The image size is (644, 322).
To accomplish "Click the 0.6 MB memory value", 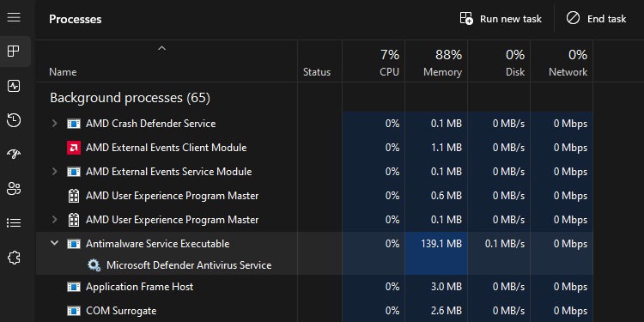I will [x=446, y=196].
